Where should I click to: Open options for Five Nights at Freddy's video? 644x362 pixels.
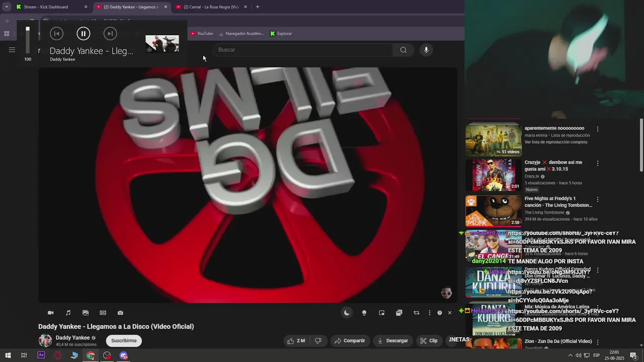coord(598,200)
